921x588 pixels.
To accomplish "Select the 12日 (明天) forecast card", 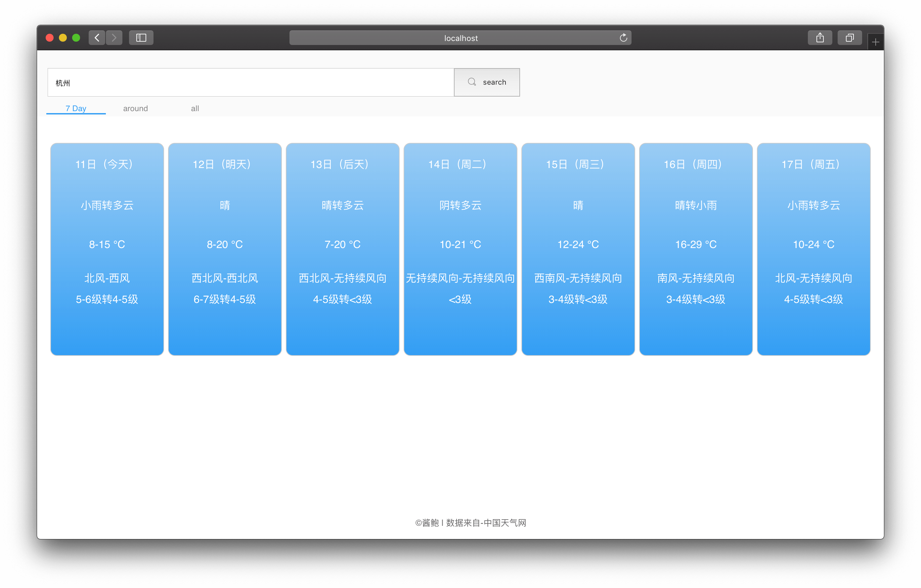I will 225,249.
